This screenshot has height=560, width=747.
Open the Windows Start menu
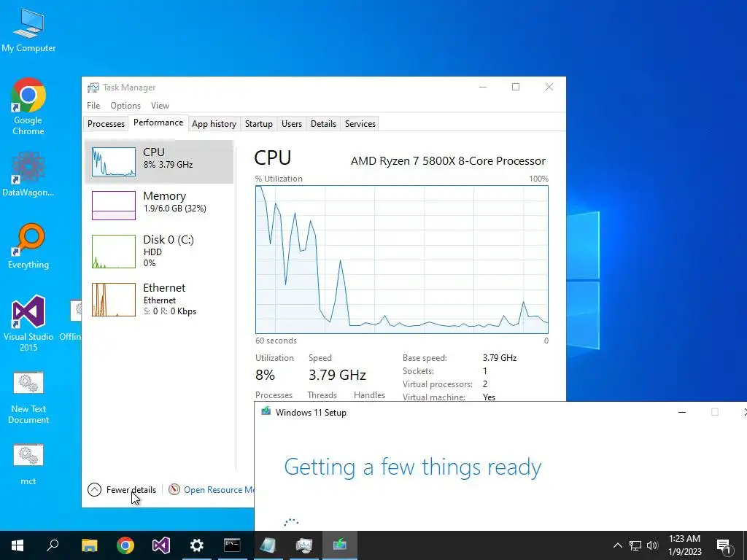point(18,545)
